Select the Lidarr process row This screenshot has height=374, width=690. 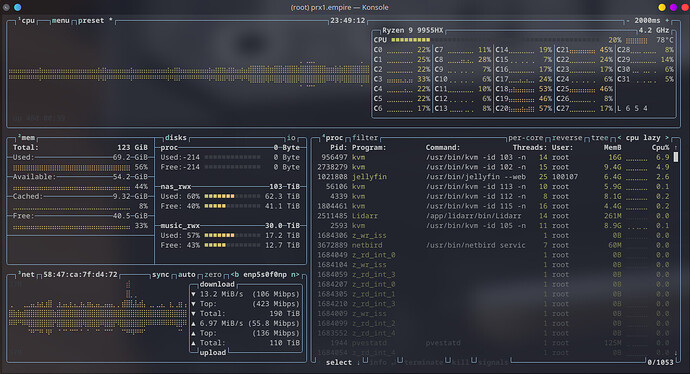point(493,216)
